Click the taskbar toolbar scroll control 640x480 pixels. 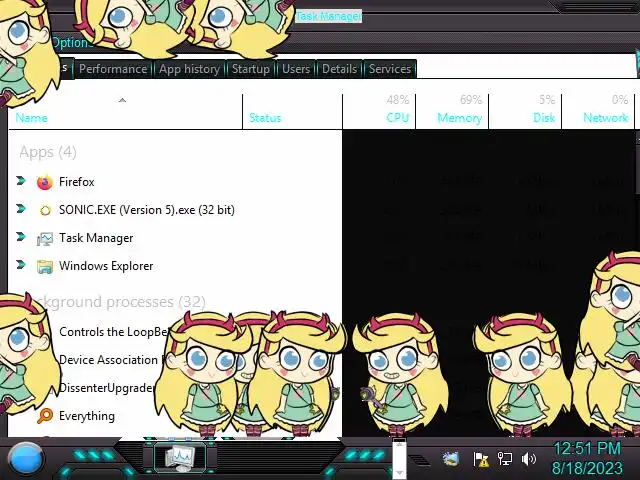(x=399, y=458)
